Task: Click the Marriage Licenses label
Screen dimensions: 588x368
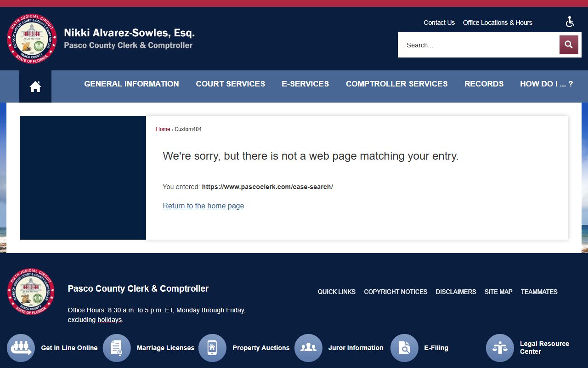Action: click(x=165, y=348)
